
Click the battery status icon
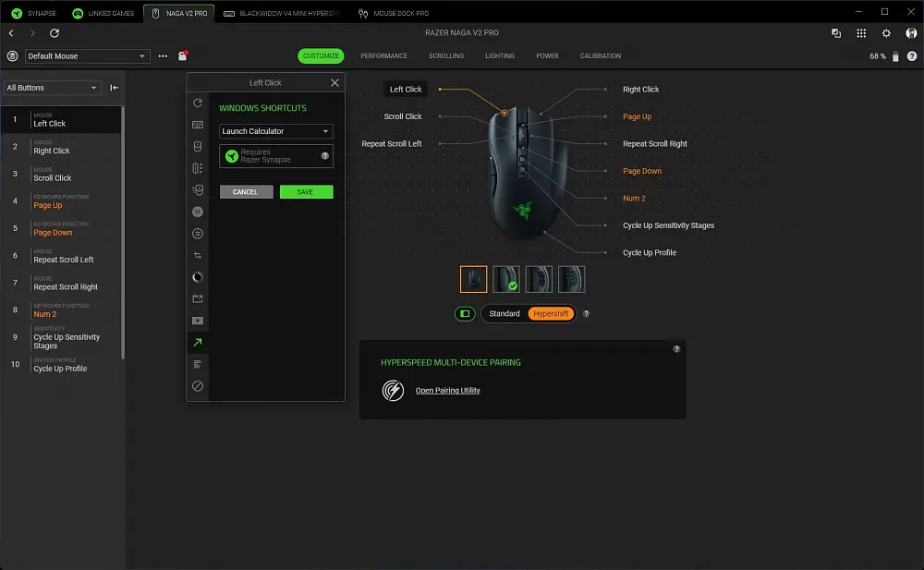(x=895, y=56)
